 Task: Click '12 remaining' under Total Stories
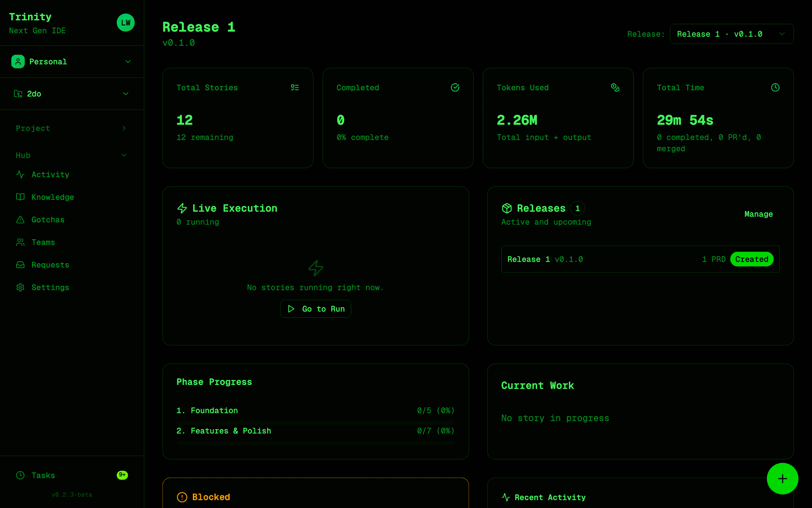[205, 138]
